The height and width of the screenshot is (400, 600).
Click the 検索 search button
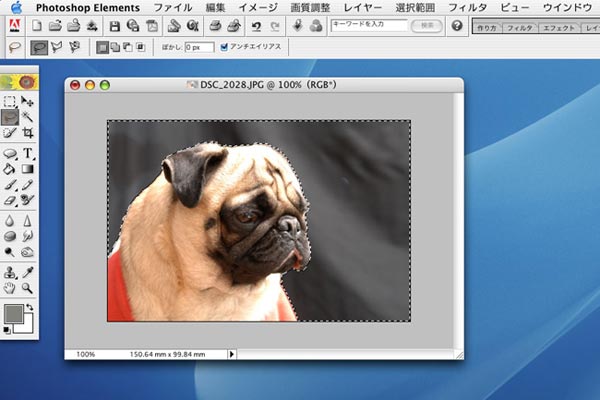427,26
